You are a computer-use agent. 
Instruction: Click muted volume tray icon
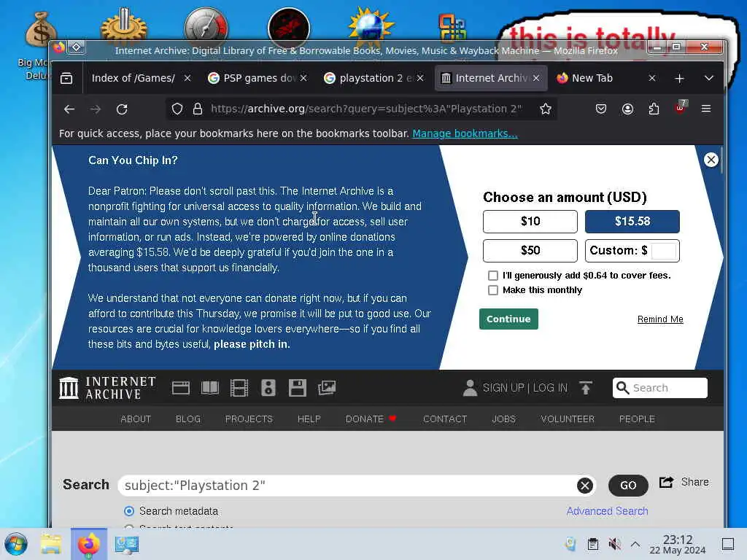(x=614, y=544)
